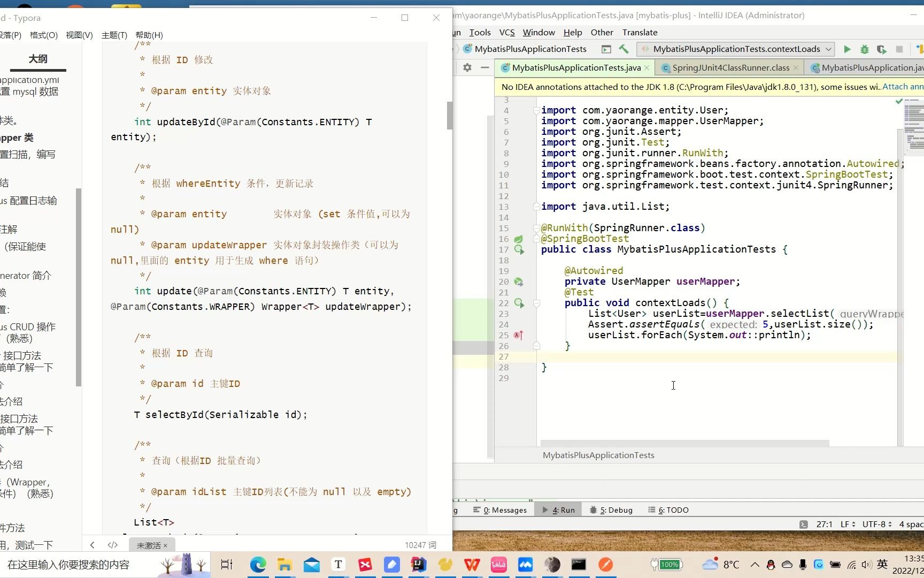
Task: Click Typora sidebar back arrow icon
Action: click(x=93, y=545)
